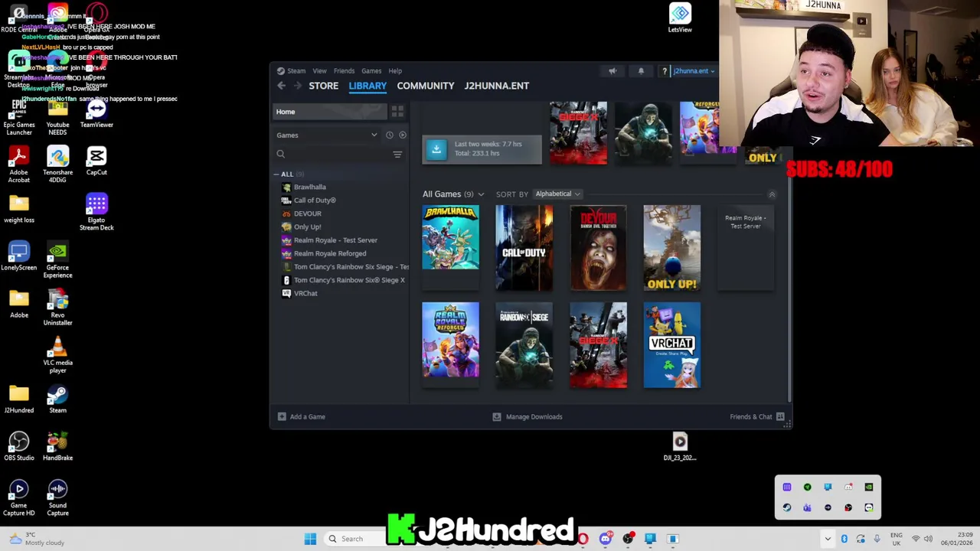Open HandBrake desktop icon

click(x=57, y=447)
